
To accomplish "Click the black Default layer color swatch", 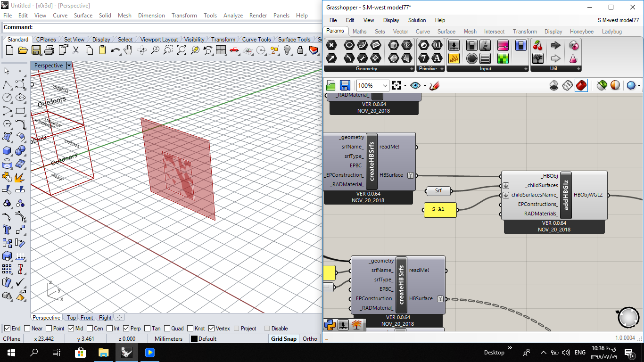I will tap(194, 339).
